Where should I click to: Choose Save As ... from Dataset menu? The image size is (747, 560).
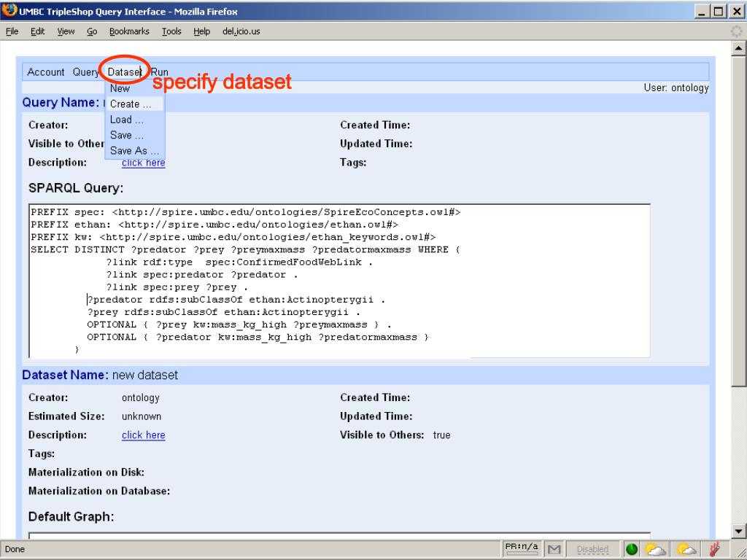[134, 150]
